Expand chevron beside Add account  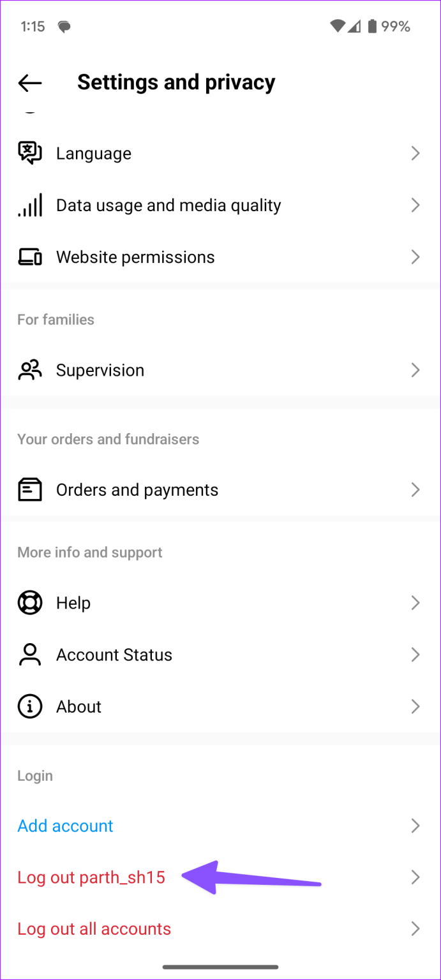(415, 826)
